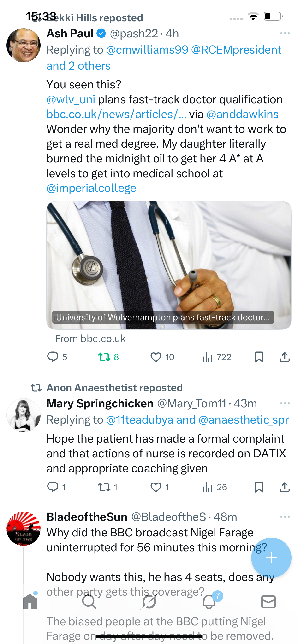This screenshot has height=644, width=298.
Task: Share Ash Paul's tweet
Action: coord(285,357)
